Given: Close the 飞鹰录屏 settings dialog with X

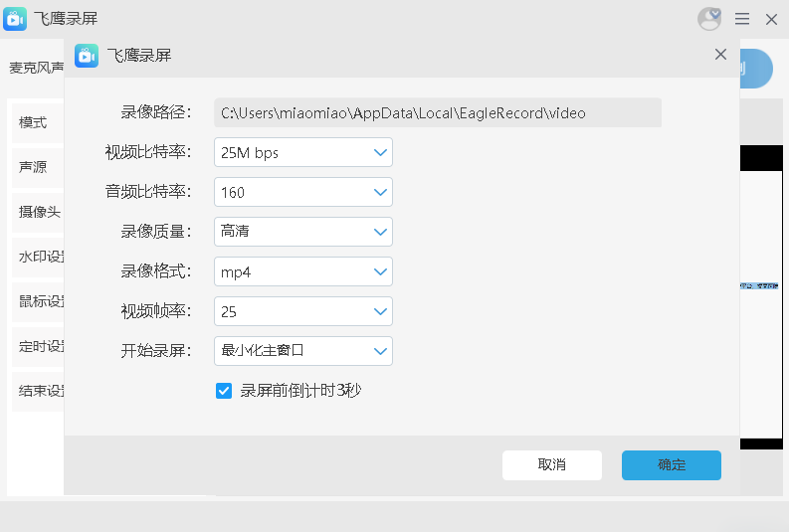Looking at the screenshot, I should point(720,55).
